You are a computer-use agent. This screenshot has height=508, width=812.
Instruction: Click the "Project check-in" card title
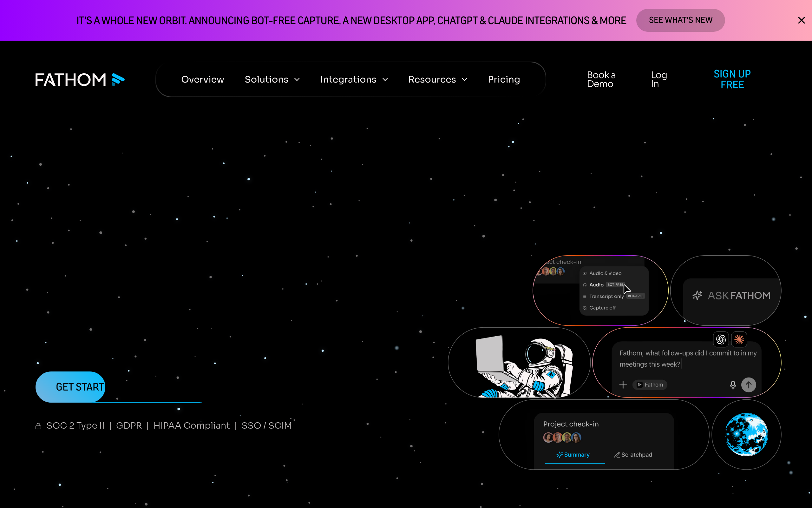click(571, 424)
